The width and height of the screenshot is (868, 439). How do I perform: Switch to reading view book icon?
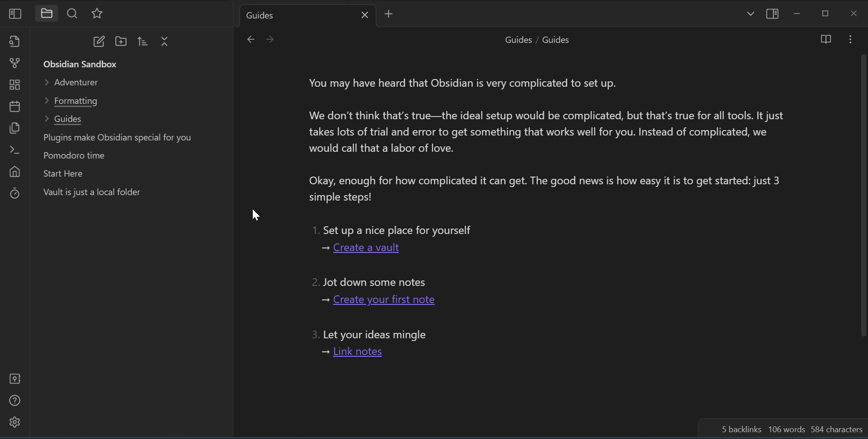826,40
